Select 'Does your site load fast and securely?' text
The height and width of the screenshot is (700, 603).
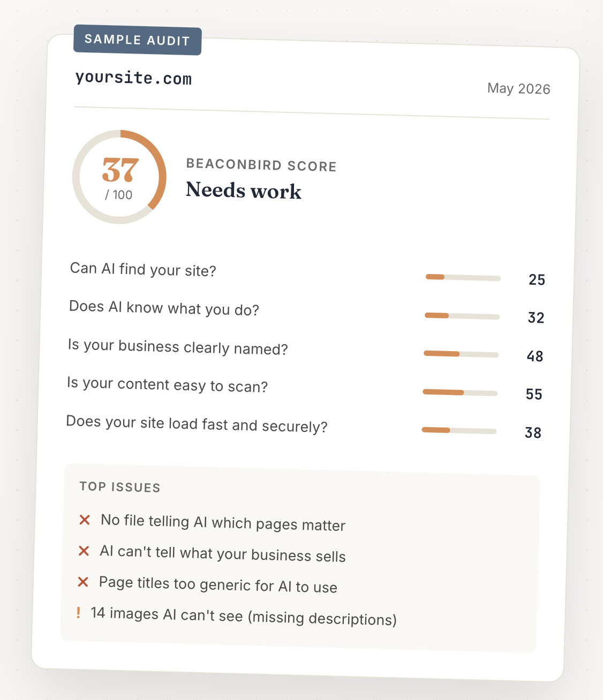(197, 424)
